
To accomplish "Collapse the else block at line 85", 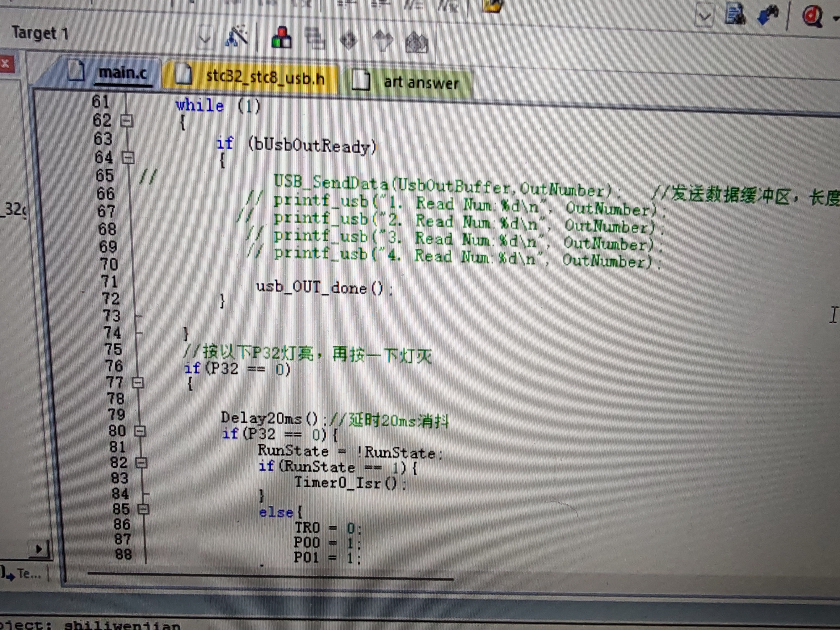I will (x=143, y=509).
